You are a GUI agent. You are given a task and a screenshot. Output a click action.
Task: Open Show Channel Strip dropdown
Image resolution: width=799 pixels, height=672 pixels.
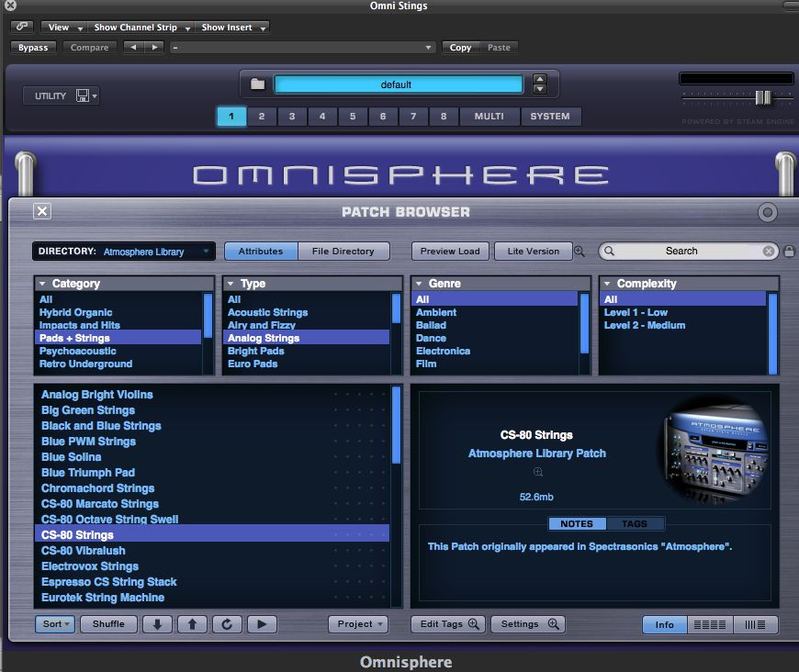click(x=141, y=28)
